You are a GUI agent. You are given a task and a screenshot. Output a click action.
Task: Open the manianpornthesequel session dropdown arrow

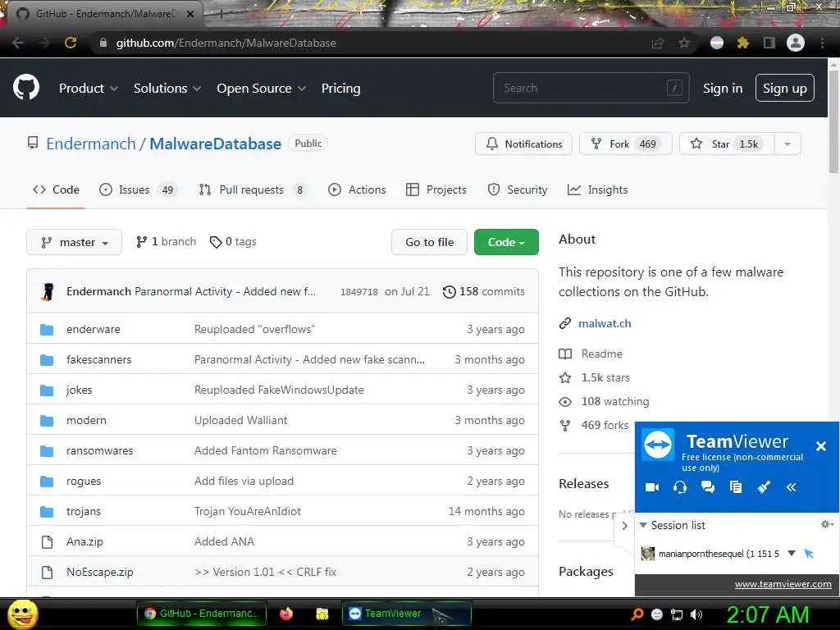pos(792,554)
